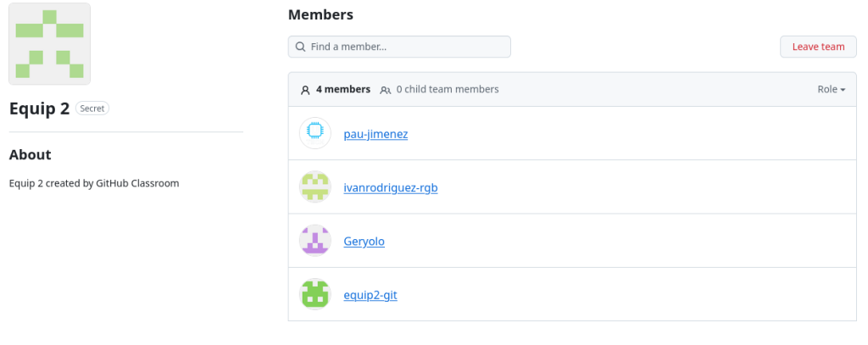
Task: Click Geryolo's purple identicon avatar
Action: click(x=315, y=241)
